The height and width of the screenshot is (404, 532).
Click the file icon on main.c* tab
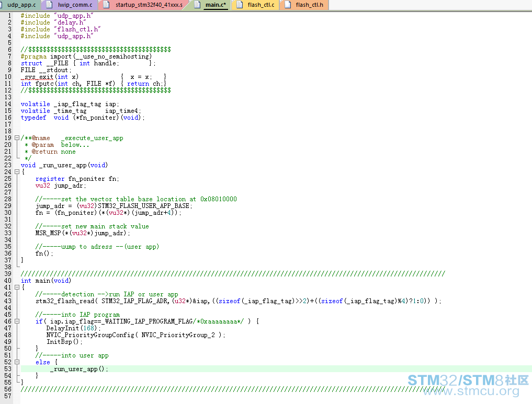[x=197, y=5]
